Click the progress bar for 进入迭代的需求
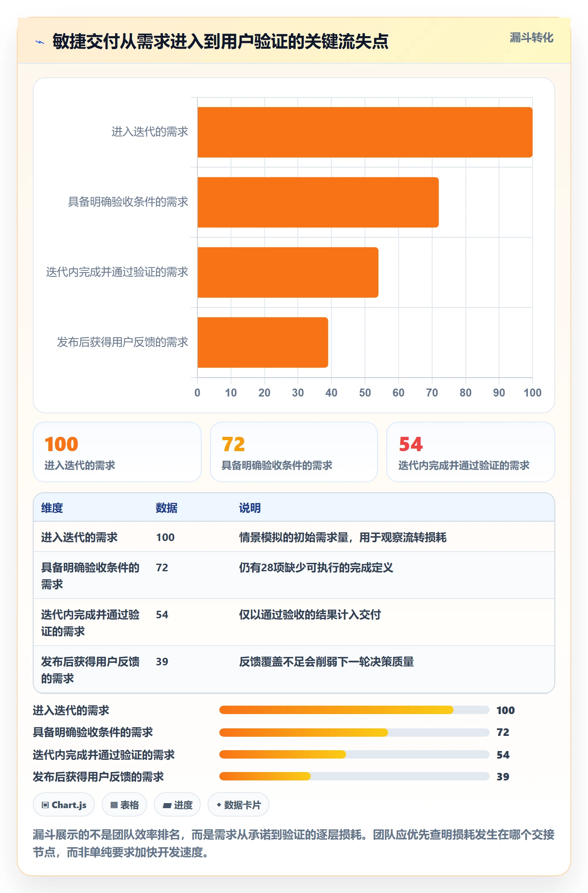This screenshot has height=893, width=588. (354, 710)
